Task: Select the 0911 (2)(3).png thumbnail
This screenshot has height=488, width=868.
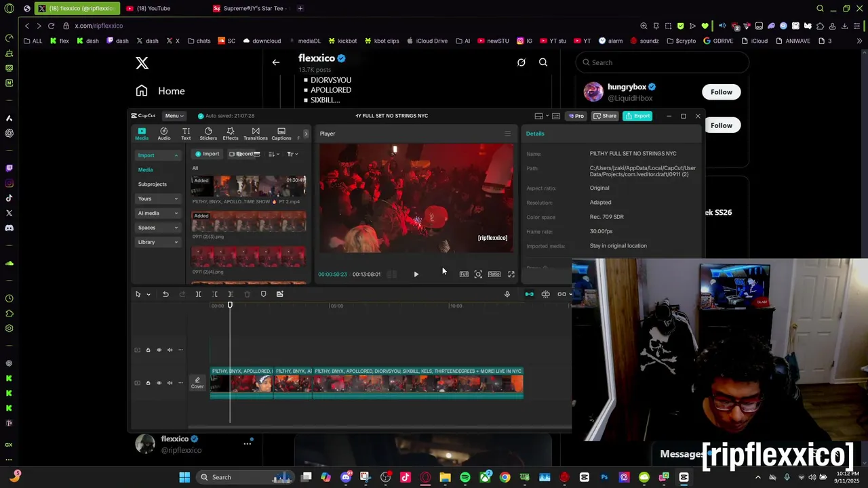Action: click(x=249, y=222)
